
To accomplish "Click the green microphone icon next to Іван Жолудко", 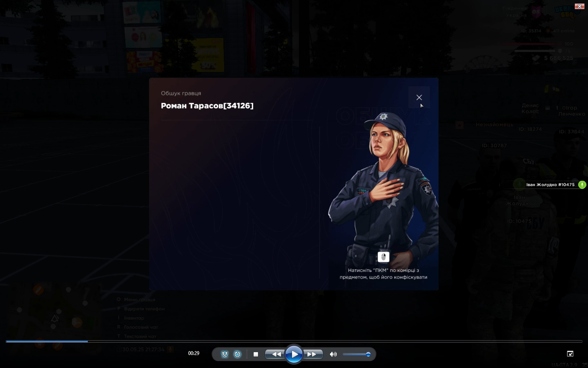I will click(582, 184).
